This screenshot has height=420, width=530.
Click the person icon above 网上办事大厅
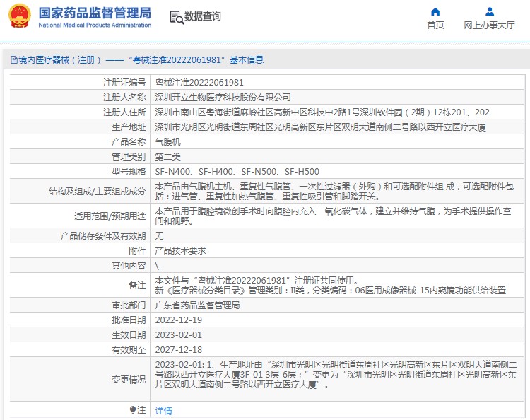pos(489,12)
